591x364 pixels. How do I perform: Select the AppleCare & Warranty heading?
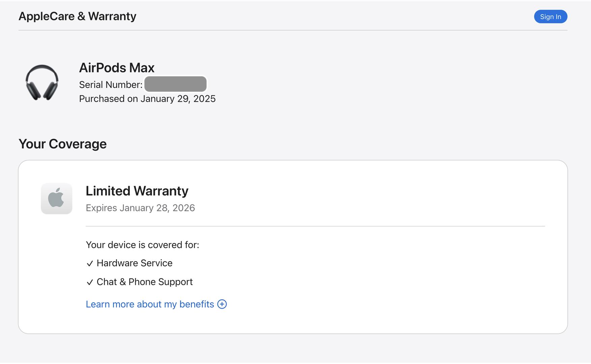point(78,16)
